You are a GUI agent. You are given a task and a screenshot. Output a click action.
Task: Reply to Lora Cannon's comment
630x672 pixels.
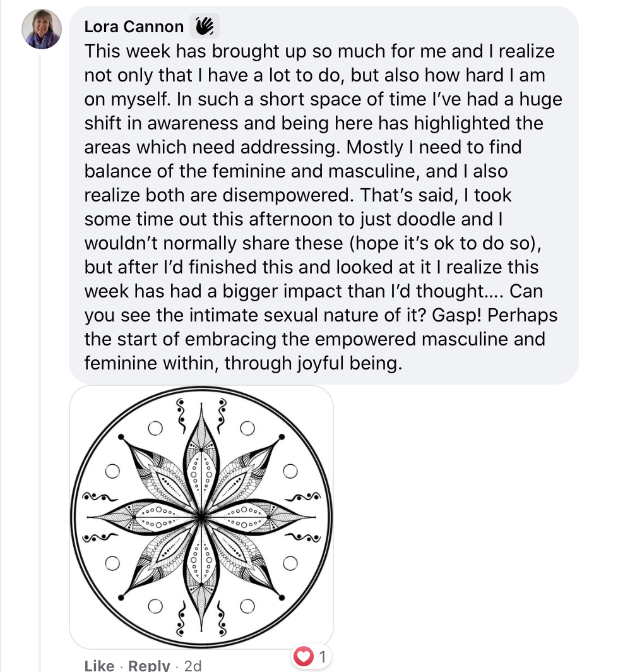149,665
